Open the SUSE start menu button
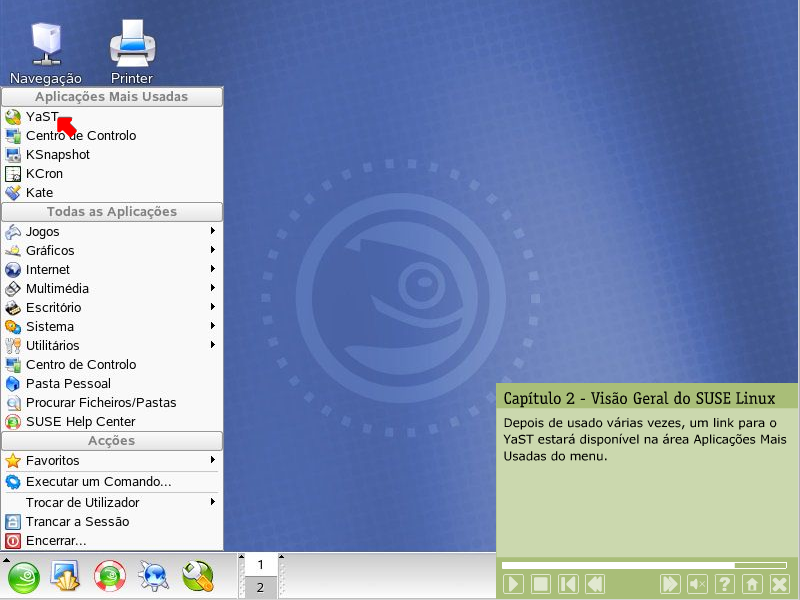Viewport: 800px width, 600px height. (x=24, y=576)
